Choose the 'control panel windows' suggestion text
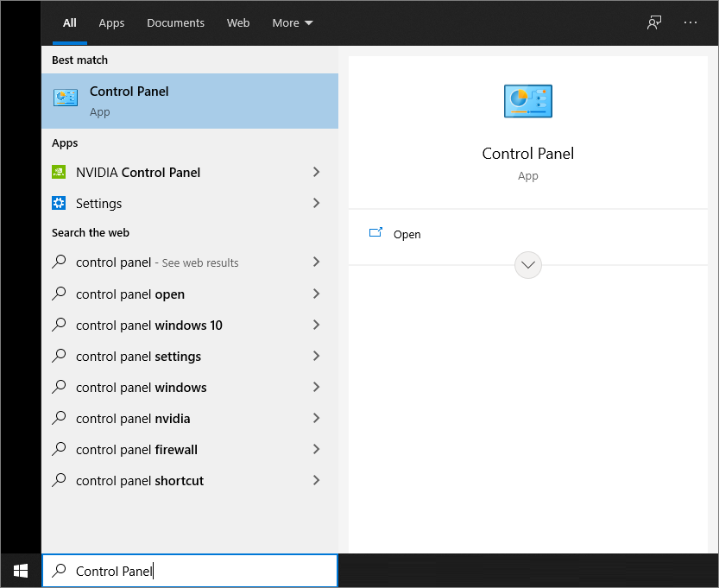The width and height of the screenshot is (719, 588). tap(142, 388)
